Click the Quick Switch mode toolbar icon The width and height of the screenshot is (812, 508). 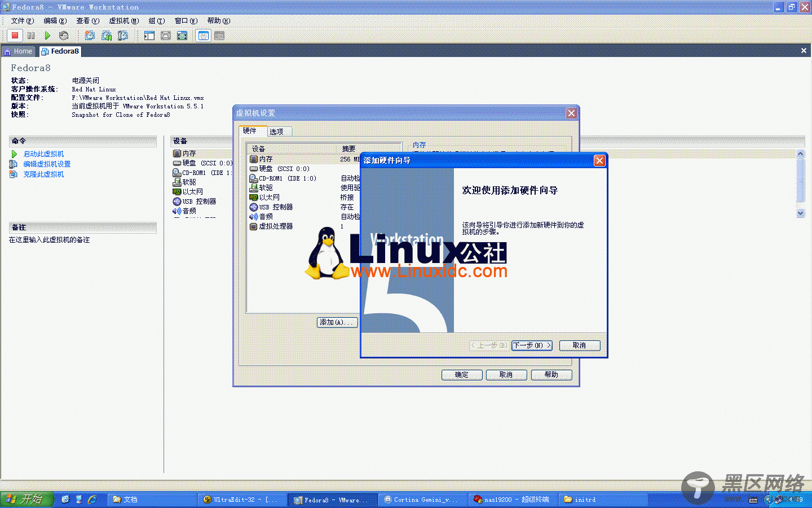[x=166, y=36]
